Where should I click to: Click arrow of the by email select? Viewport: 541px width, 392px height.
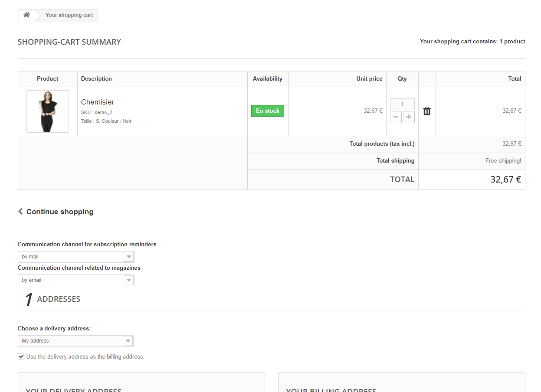pos(128,280)
